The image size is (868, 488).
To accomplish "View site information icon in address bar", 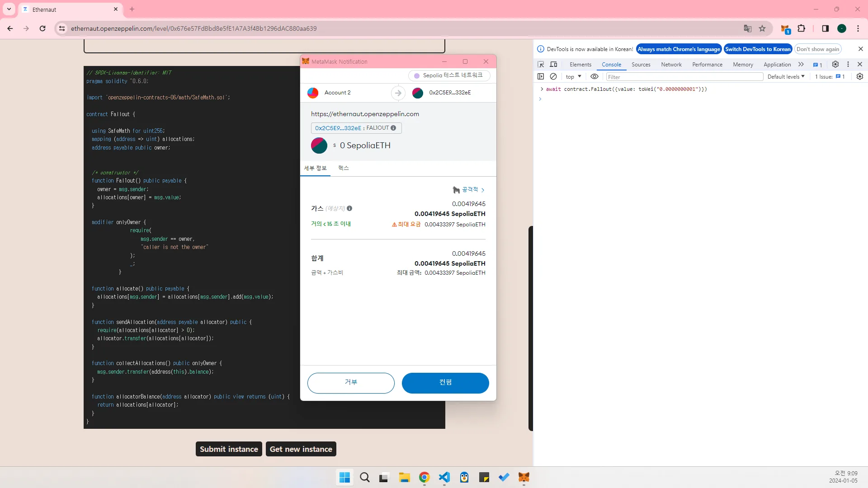I will [x=62, y=28].
